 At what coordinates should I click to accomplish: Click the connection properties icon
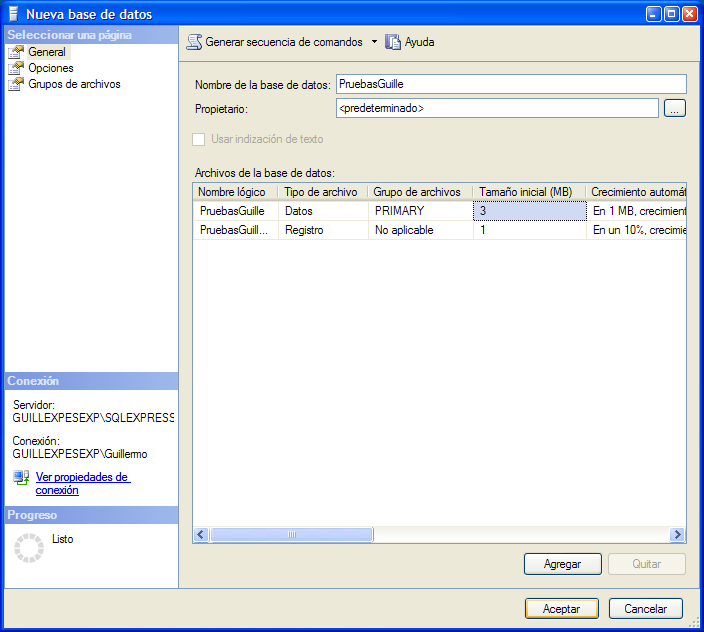[x=21, y=478]
